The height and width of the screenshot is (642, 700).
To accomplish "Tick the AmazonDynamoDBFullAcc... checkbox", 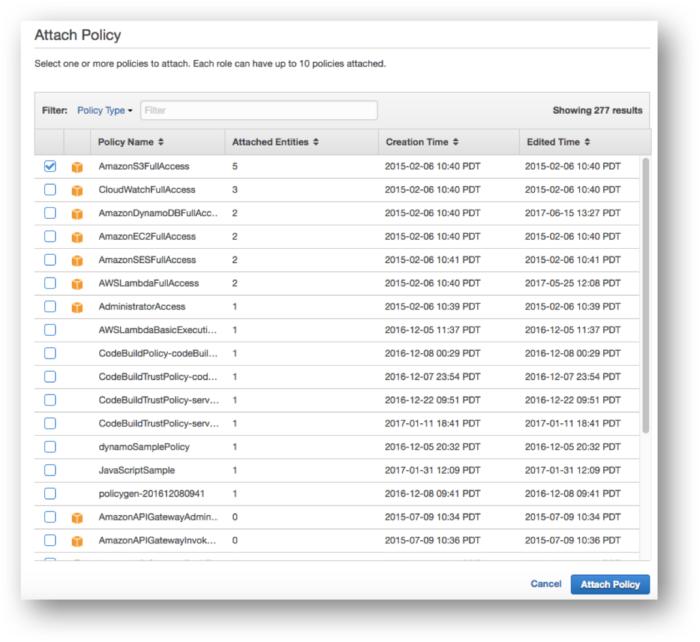I will 50,213.
